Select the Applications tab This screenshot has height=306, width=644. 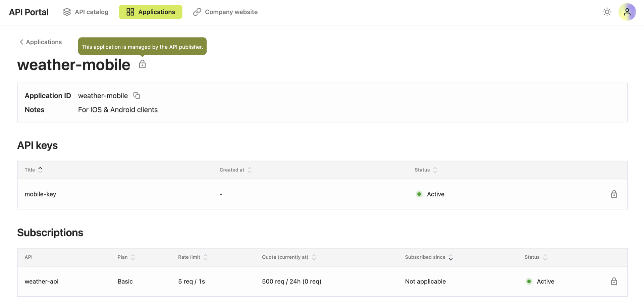tap(151, 12)
